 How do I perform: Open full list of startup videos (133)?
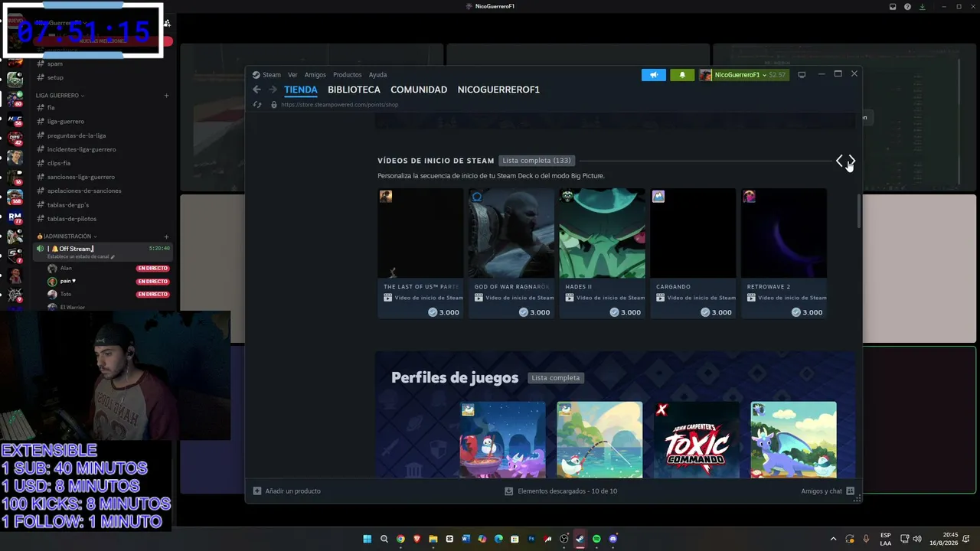[537, 161]
